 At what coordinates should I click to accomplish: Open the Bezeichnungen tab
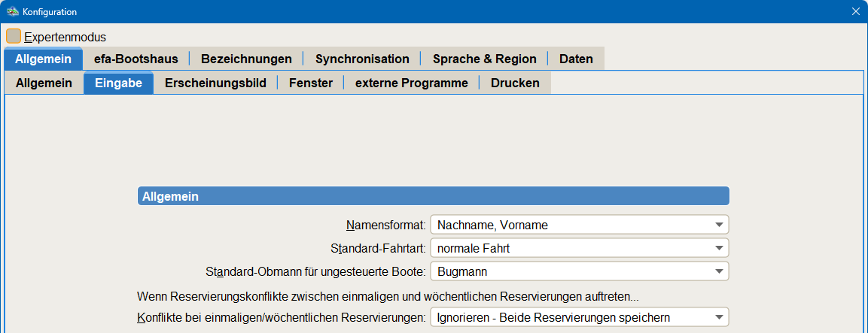click(246, 59)
